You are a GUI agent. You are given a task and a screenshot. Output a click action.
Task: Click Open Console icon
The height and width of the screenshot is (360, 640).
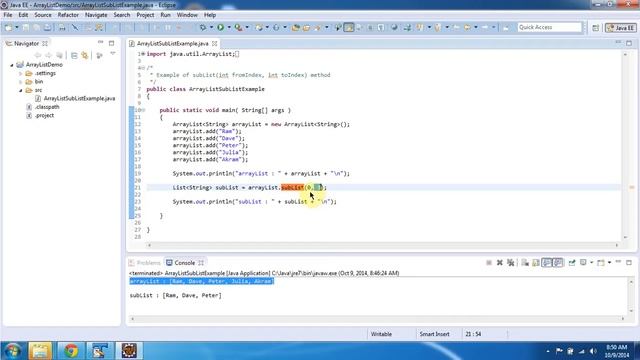[601, 262]
